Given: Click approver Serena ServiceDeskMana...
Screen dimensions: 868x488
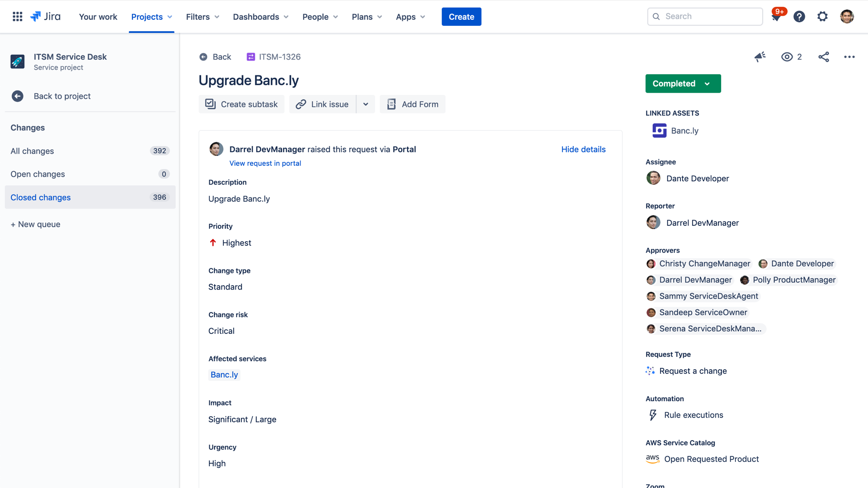Looking at the screenshot, I should click(705, 328).
